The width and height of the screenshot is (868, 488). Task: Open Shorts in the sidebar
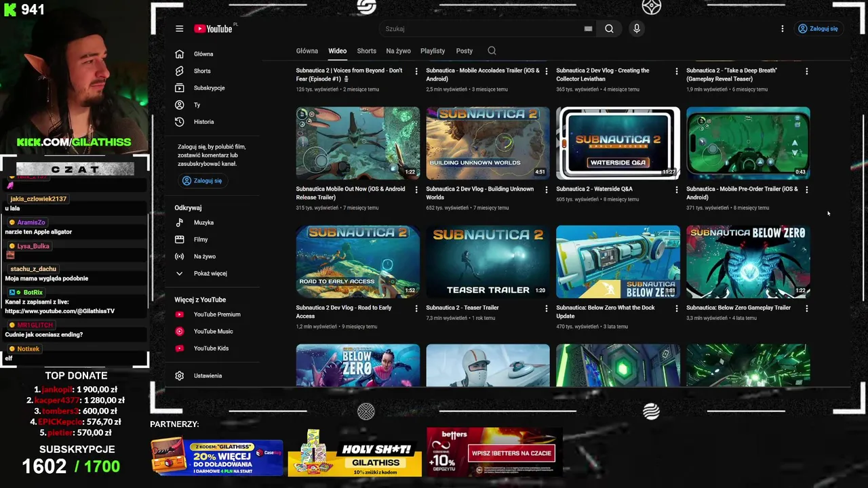202,71
